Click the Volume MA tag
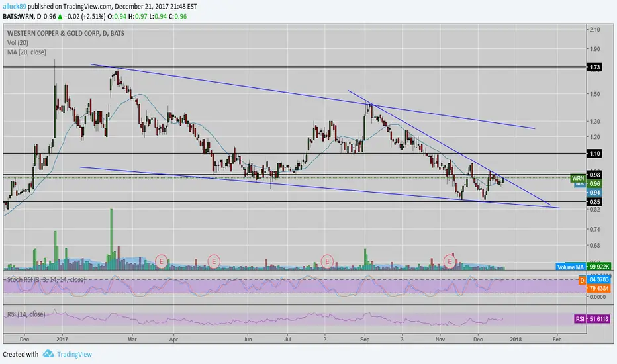617x364 pixels. click(571, 267)
